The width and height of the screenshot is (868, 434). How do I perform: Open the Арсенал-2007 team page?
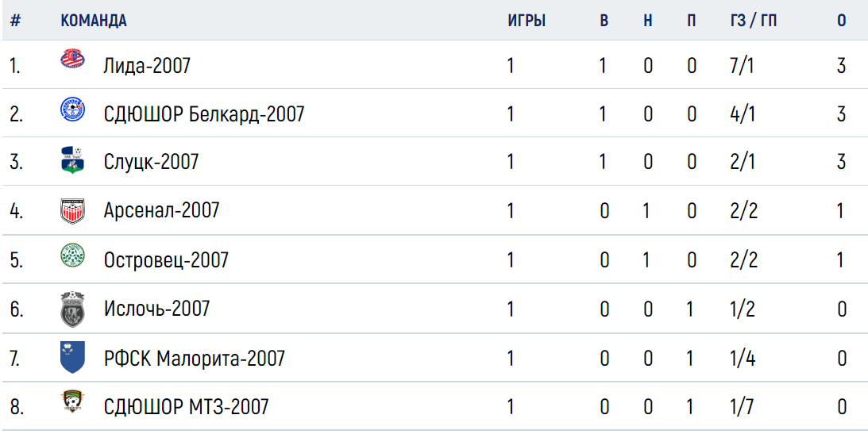161,210
